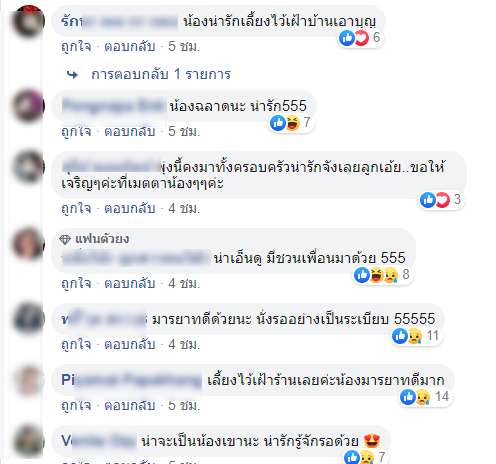This screenshot has height=464, width=496.
Task: Toggle ถูกใจ on the first comment
Action: 76,46
